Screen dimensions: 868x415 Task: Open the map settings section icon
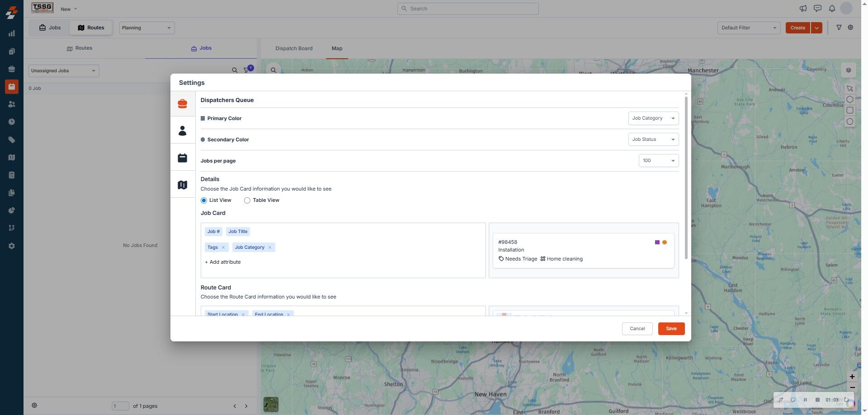pos(182,185)
